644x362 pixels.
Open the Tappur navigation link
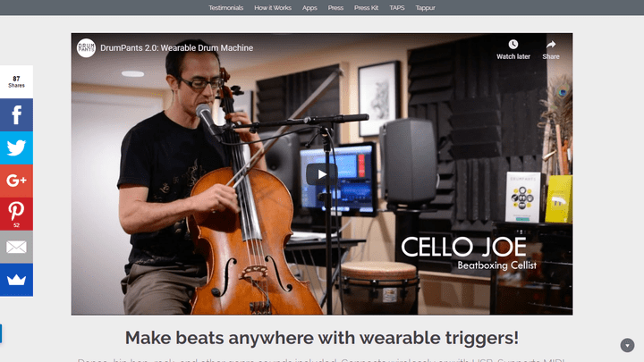(425, 8)
